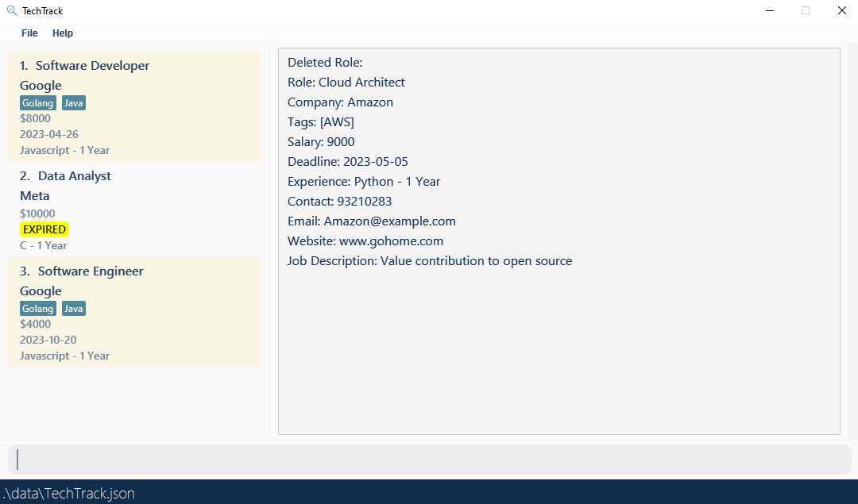Click the Job Description line

point(430,261)
